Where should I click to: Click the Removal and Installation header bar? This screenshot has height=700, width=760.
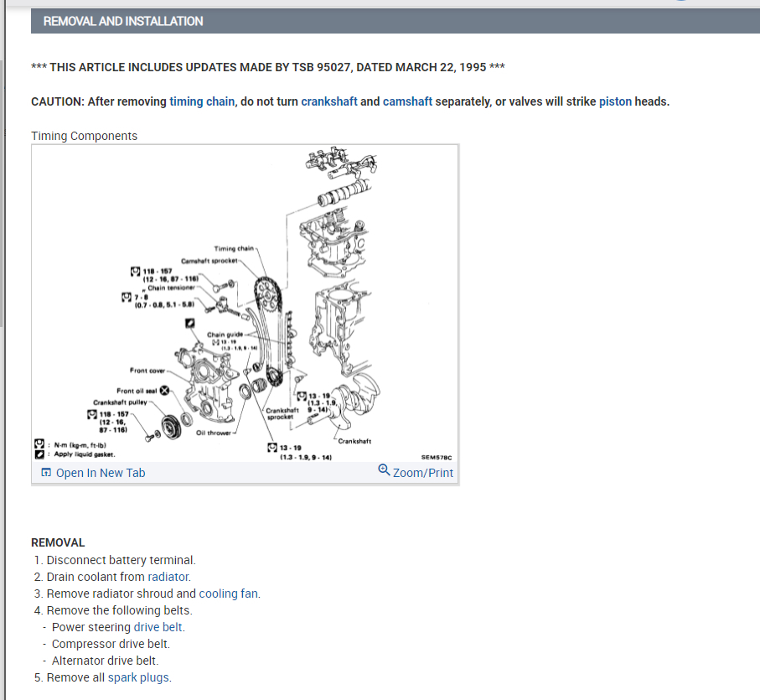395,21
